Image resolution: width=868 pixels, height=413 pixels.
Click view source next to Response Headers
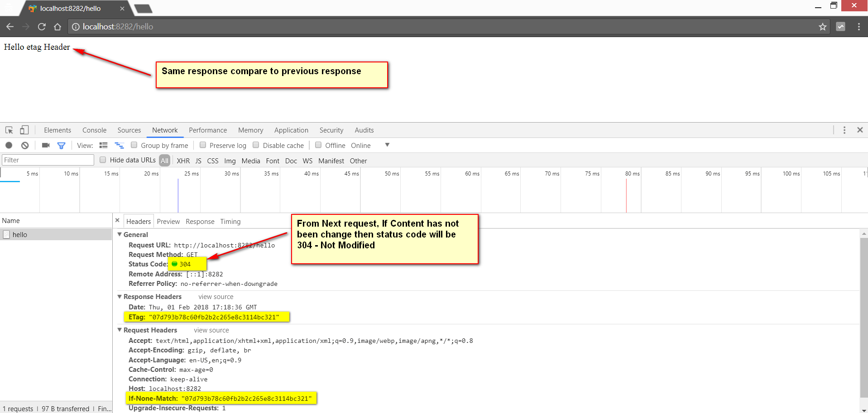(x=216, y=297)
